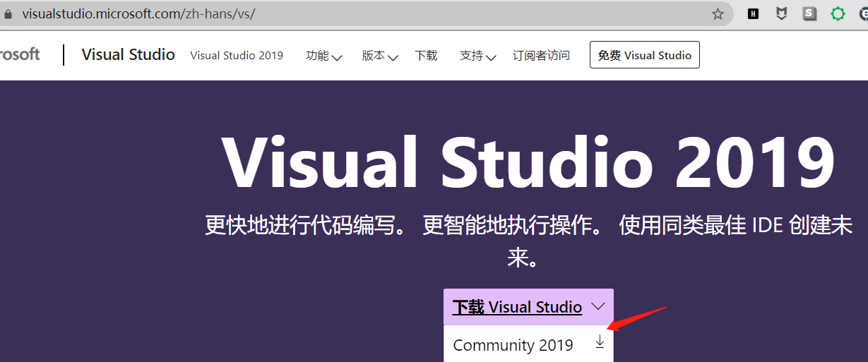Expand the 支持 dropdown menu
The image size is (868, 362).
(x=478, y=56)
